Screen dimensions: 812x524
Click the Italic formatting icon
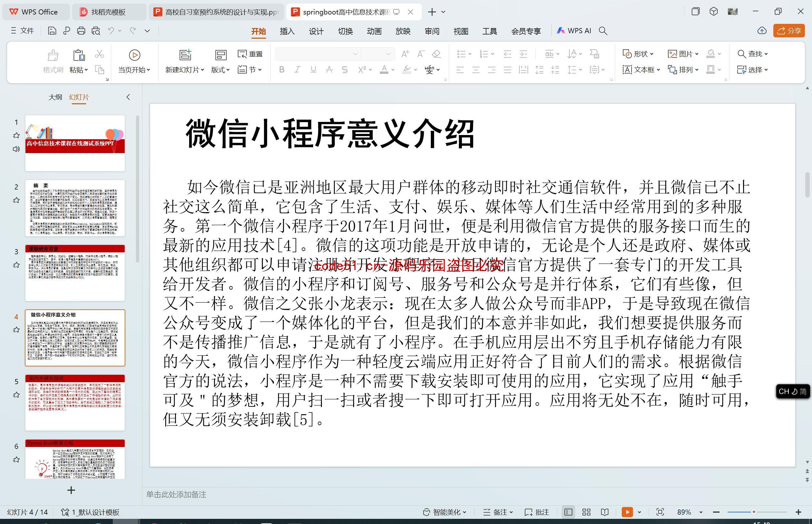(297, 70)
